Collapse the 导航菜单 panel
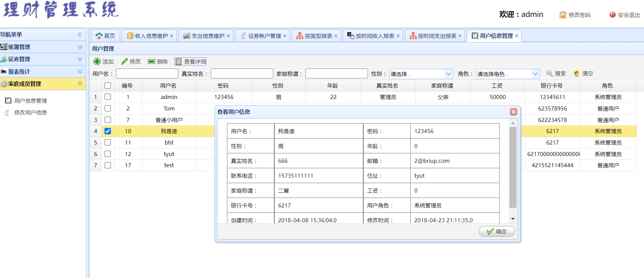 pyautogui.click(x=80, y=34)
